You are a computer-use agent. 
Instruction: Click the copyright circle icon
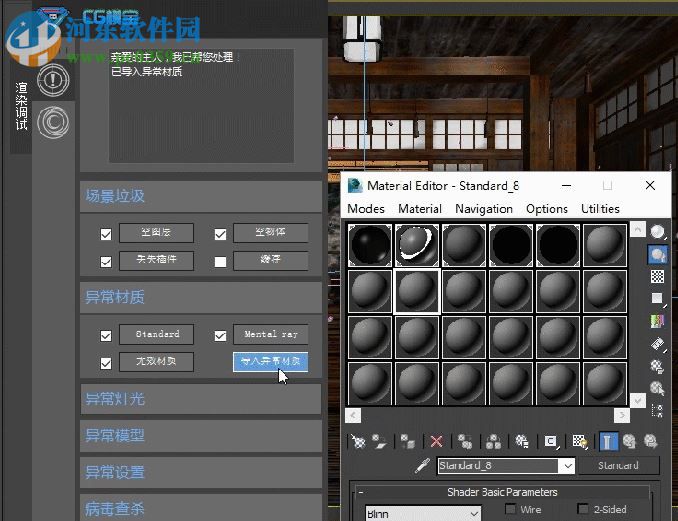tap(53, 122)
